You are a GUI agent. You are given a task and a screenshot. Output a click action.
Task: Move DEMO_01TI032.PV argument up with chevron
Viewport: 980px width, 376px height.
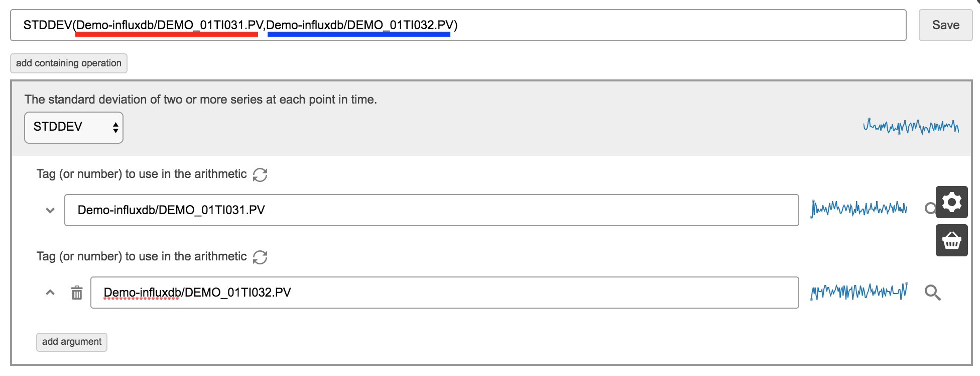[x=50, y=292]
